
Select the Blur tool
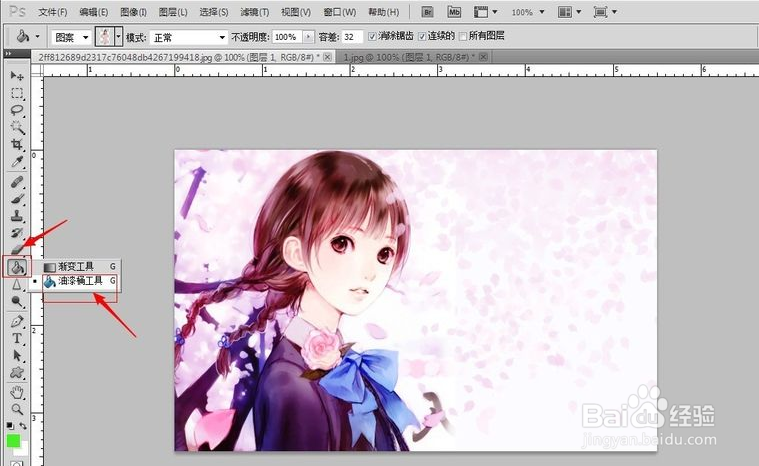click(x=17, y=284)
